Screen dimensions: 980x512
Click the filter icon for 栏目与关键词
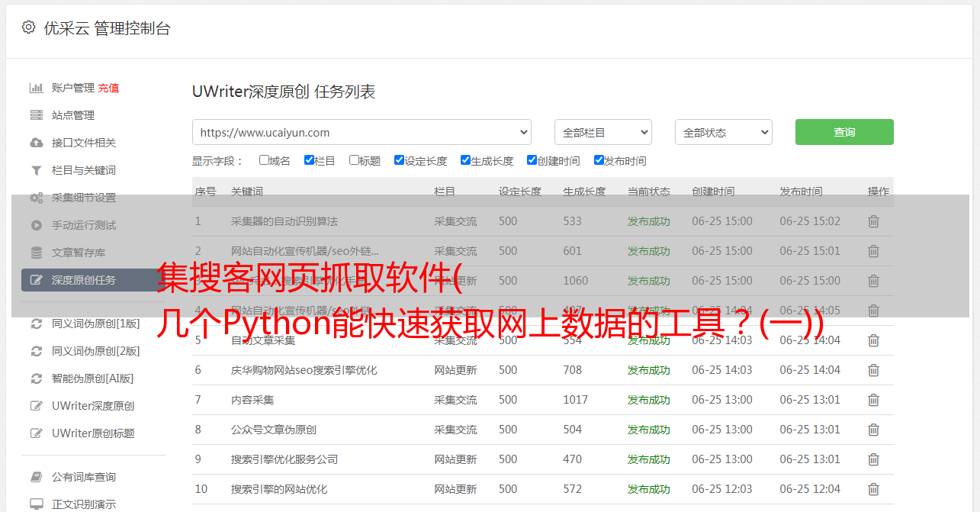click(x=36, y=170)
